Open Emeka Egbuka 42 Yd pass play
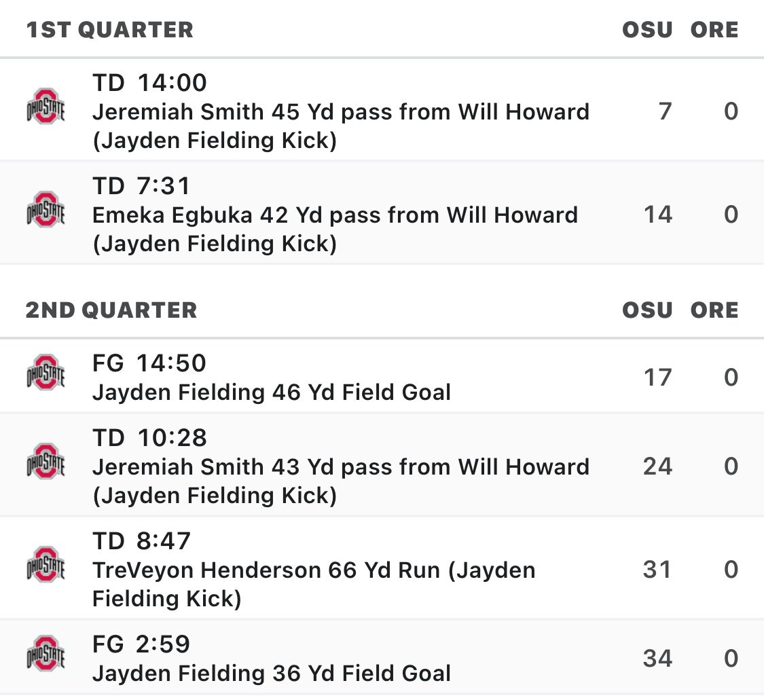Image resolution: width=764 pixels, height=700 pixels. pyautogui.click(x=335, y=215)
